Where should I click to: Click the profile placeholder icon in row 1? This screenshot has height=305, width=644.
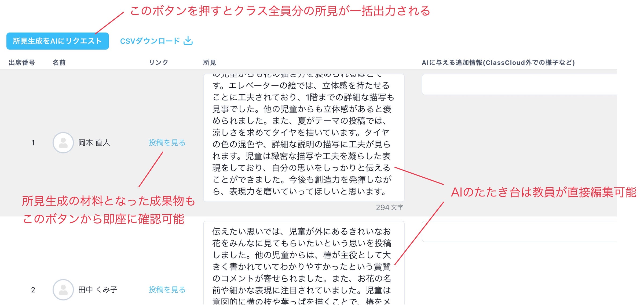pyautogui.click(x=63, y=142)
